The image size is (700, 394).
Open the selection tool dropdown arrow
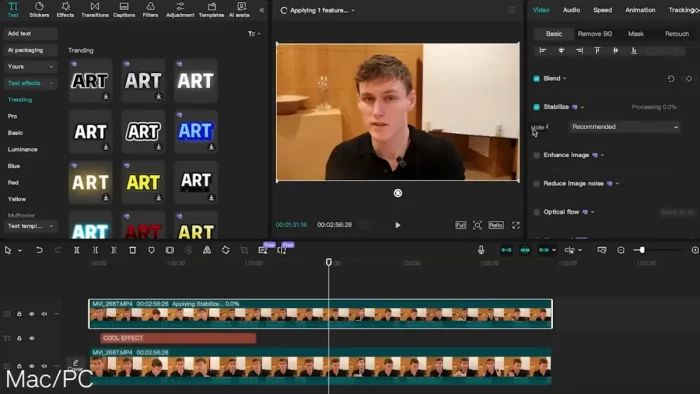pyautogui.click(x=20, y=251)
